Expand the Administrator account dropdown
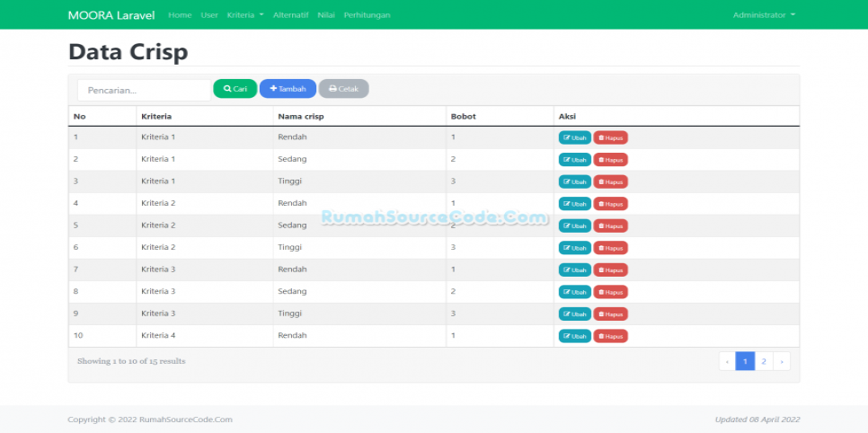The width and height of the screenshot is (868, 433). coord(764,15)
